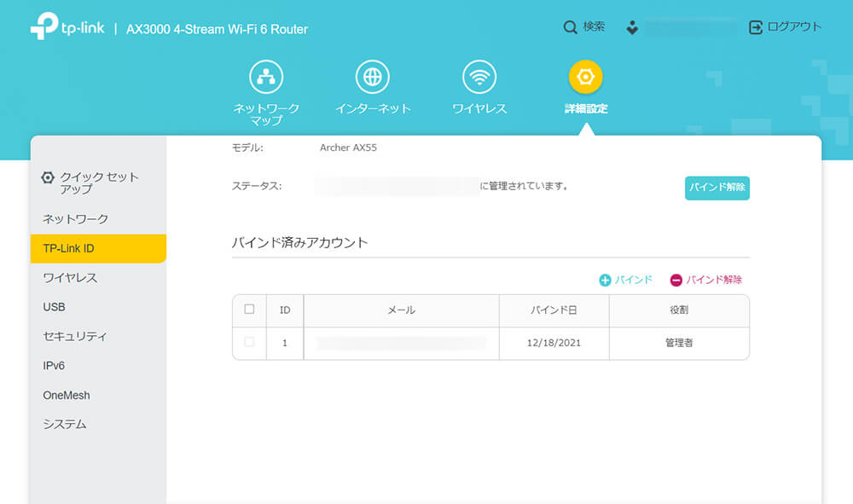Open the Wireless (ワイヤレス) Wi-Fi icon
The height and width of the screenshot is (504, 853).
(479, 77)
